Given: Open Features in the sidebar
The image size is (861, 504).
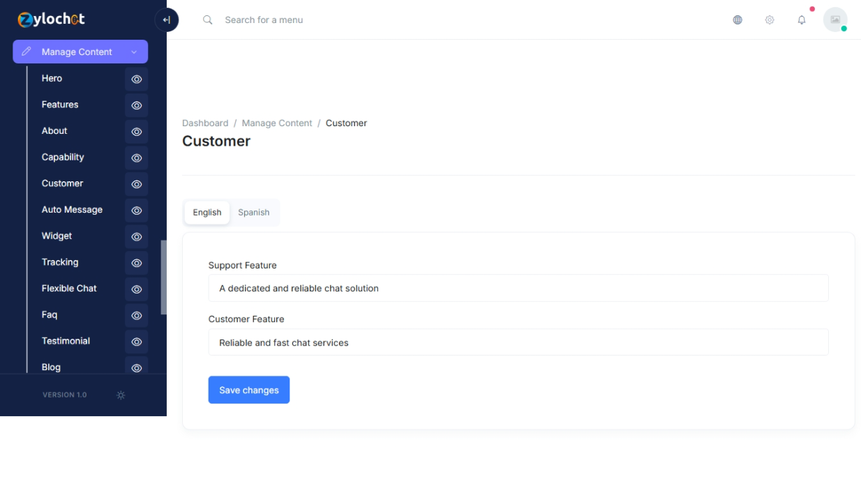Looking at the screenshot, I should (60, 105).
